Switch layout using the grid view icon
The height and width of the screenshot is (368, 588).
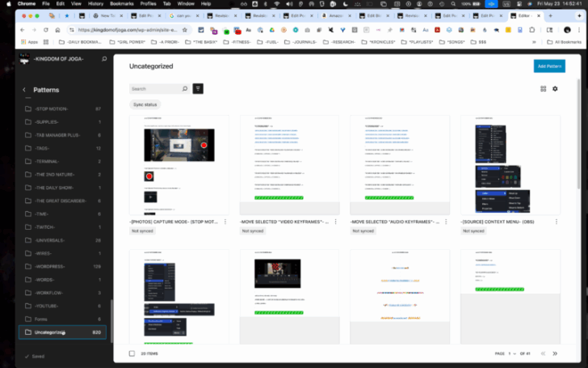543,89
